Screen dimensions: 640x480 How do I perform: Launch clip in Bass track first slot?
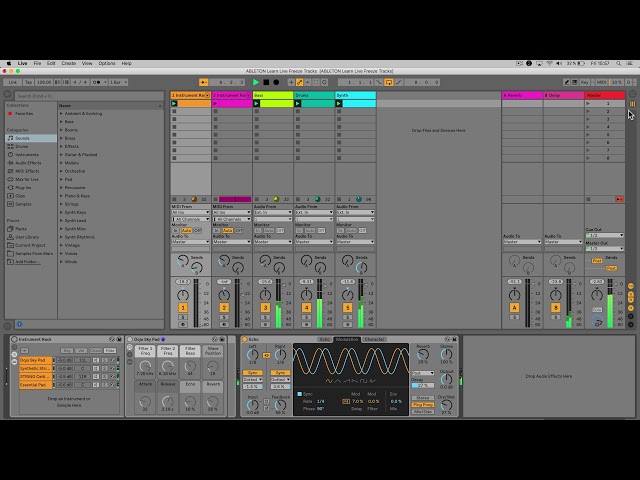click(x=256, y=104)
